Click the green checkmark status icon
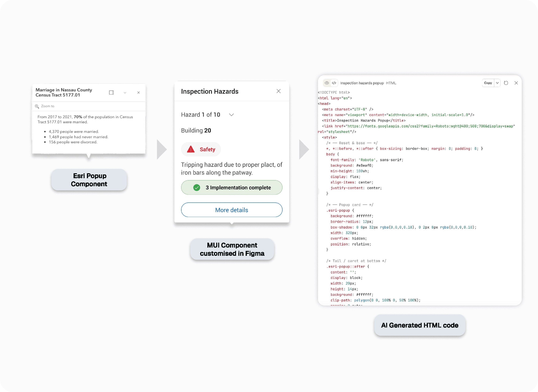 coord(196,187)
